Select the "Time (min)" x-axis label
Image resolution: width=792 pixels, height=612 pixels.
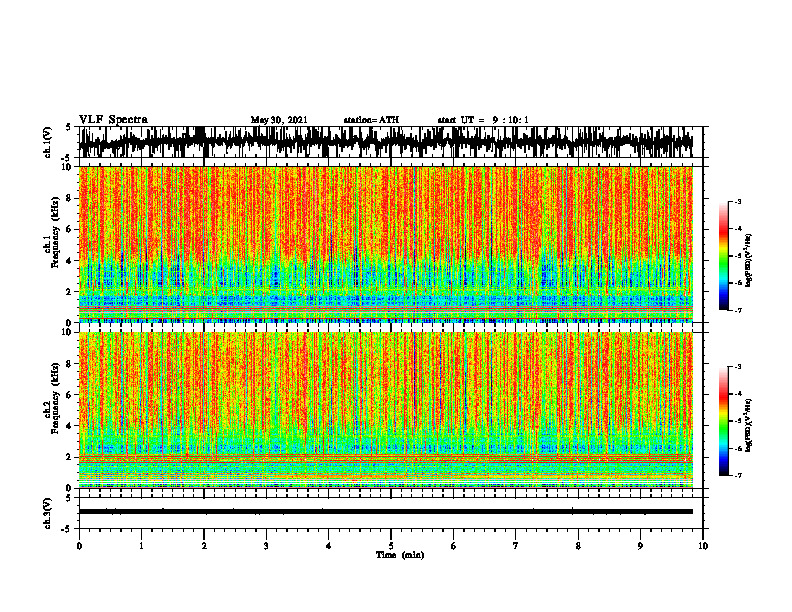400,555
